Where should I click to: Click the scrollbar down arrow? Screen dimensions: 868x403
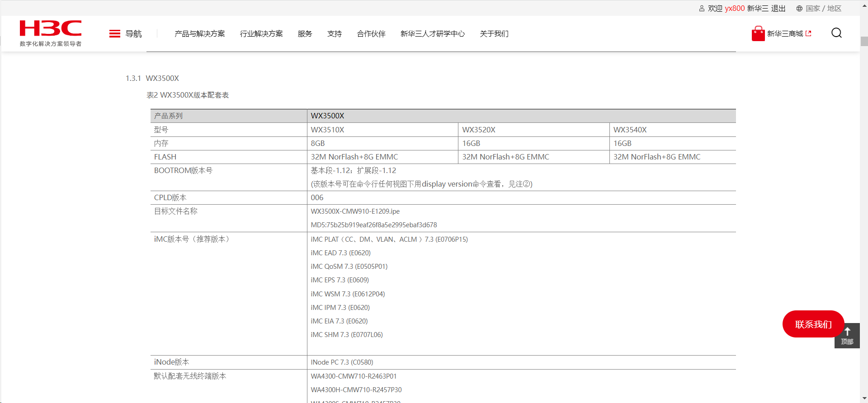coord(864,399)
